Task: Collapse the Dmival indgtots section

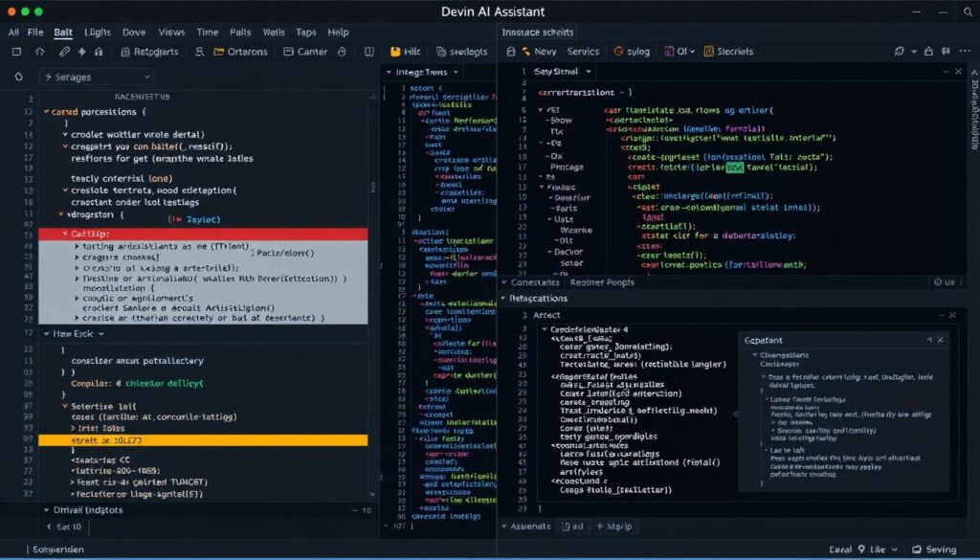Action: [x=46, y=510]
